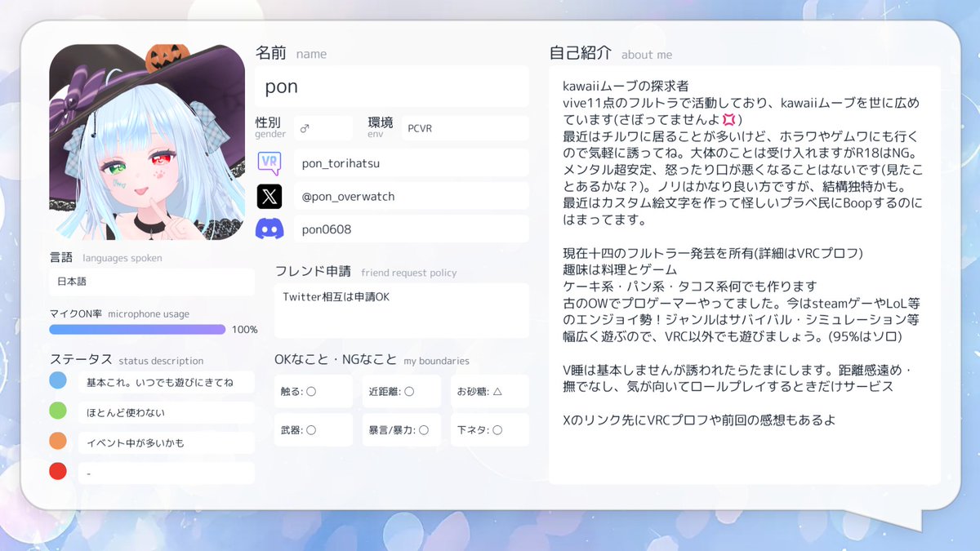The width and height of the screenshot is (980, 551).
Task: Click the フレンド申請 heading
Action: click(x=366, y=272)
